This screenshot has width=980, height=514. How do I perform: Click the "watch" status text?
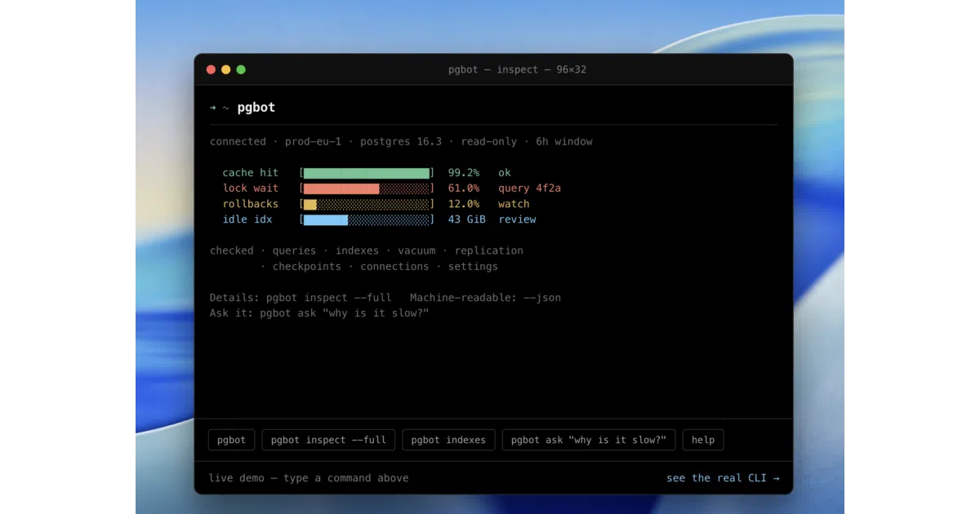514,204
